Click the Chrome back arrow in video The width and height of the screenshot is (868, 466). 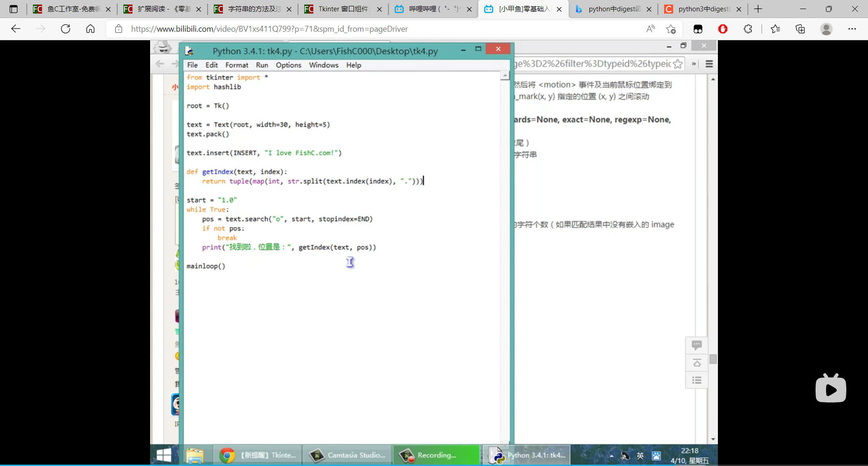tap(160, 64)
